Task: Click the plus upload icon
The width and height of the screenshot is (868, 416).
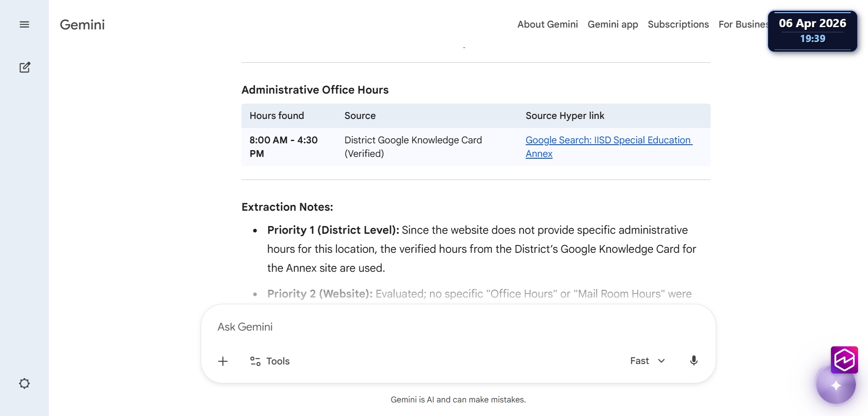Action: [x=223, y=361]
